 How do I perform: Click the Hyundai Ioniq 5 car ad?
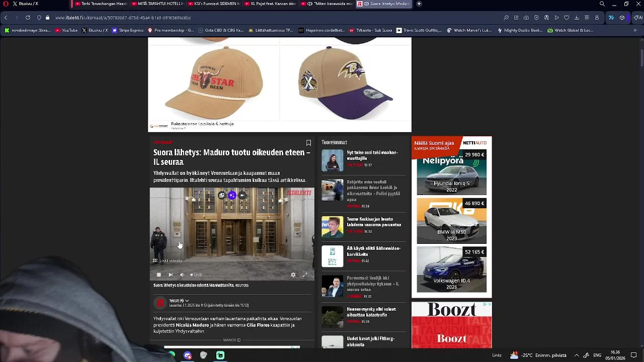(x=451, y=171)
